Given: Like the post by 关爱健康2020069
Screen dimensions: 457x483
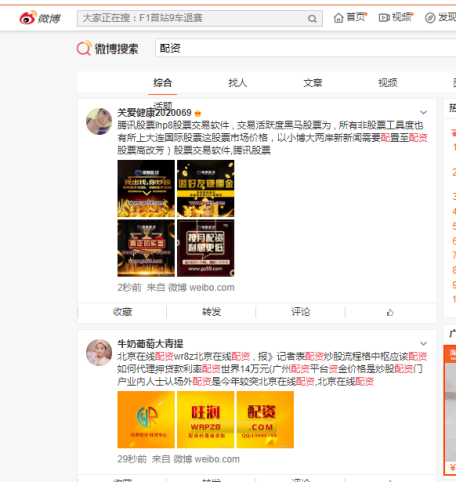Looking at the screenshot, I should click(x=390, y=312).
